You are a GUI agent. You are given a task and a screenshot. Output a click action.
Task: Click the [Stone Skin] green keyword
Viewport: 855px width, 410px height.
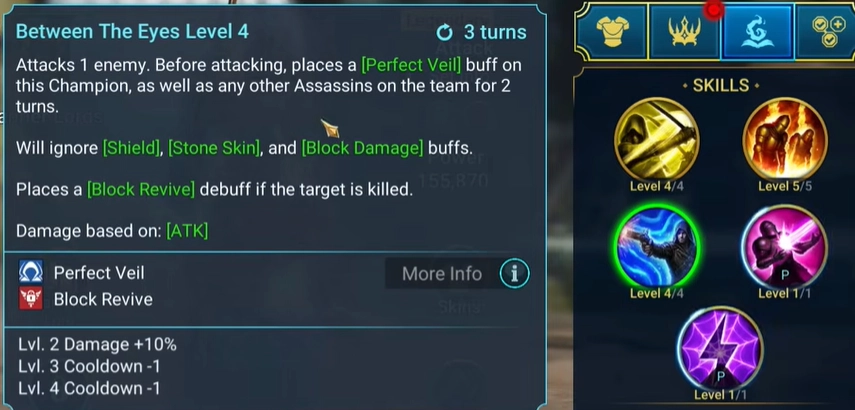214,148
